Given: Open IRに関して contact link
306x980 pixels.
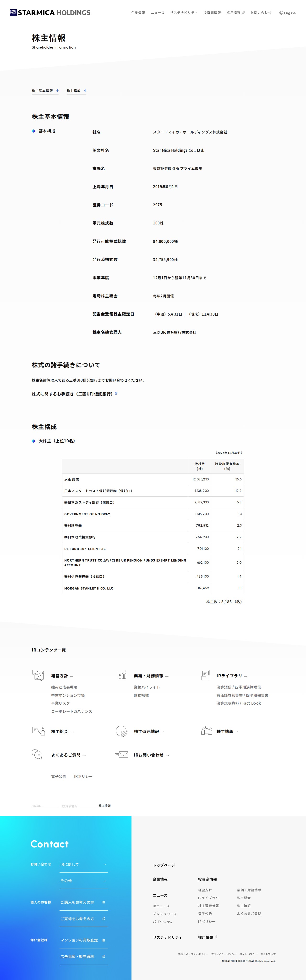Looking at the screenshot, I should 84,864.
